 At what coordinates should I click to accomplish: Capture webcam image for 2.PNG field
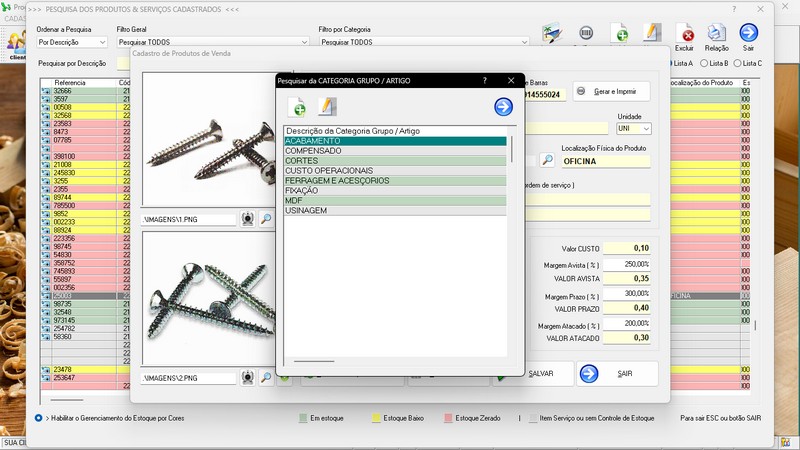pyautogui.click(x=248, y=378)
